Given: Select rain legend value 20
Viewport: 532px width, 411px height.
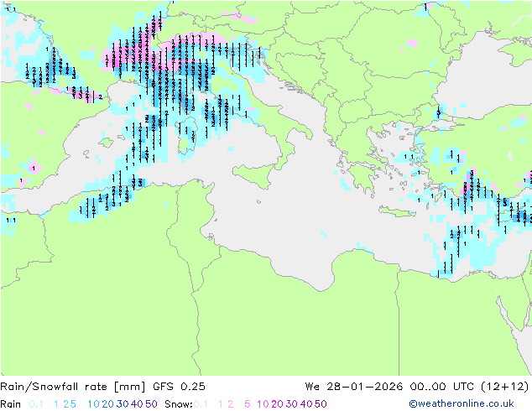Looking at the screenshot, I should [108, 404].
